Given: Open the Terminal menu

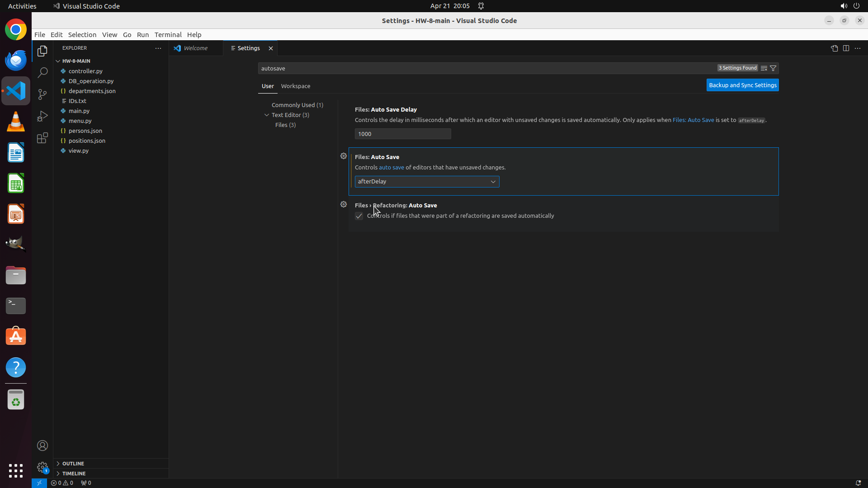Looking at the screenshot, I should [x=168, y=35].
